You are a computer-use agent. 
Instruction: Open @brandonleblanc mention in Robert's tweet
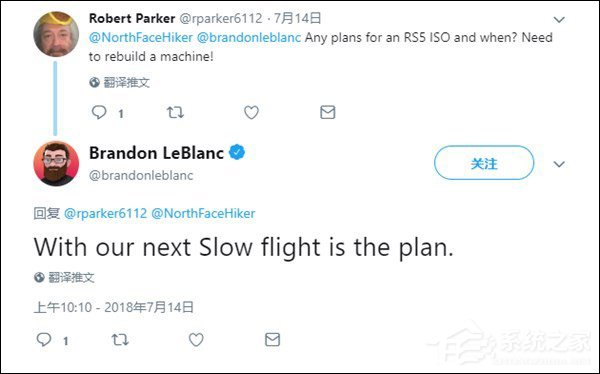249,38
